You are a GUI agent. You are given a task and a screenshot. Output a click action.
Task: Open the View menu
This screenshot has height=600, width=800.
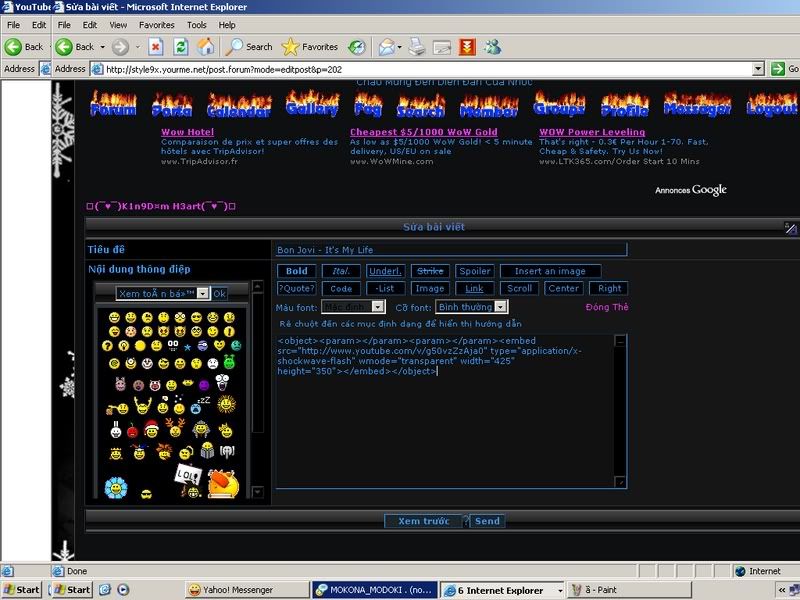point(118,25)
